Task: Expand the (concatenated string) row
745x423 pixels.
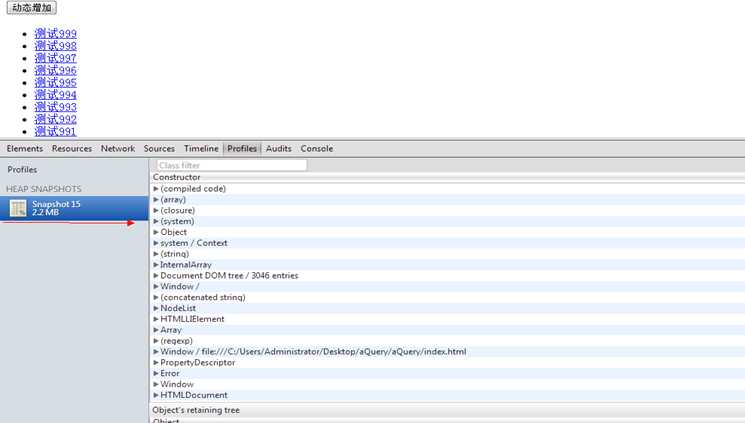Action: (x=155, y=298)
